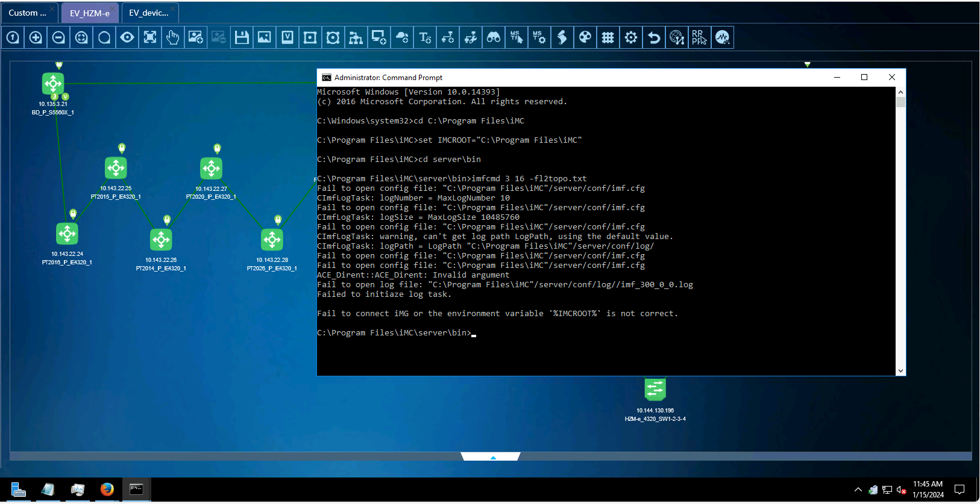The image size is (980, 504).
Task: Toggle the eye view icon in the toolbar
Action: pyautogui.click(x=127, y=37)
